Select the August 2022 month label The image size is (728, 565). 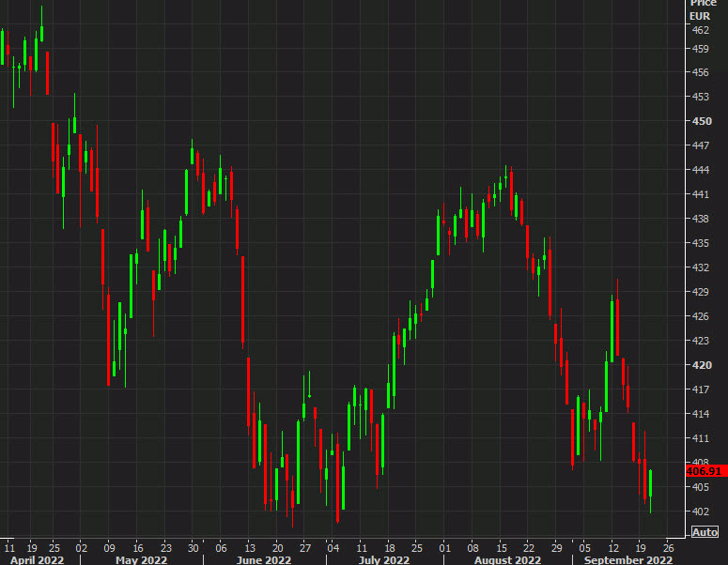[x=507, y=560]
